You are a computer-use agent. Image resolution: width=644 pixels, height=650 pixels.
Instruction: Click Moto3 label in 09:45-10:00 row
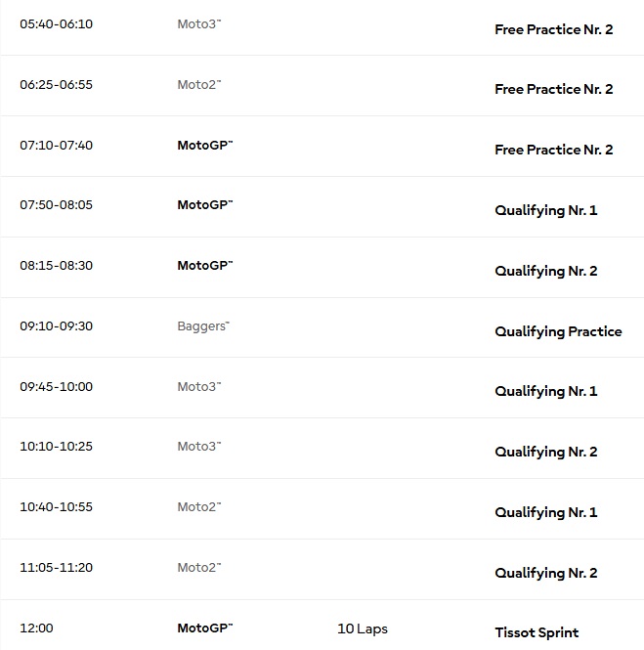point(199,387)
